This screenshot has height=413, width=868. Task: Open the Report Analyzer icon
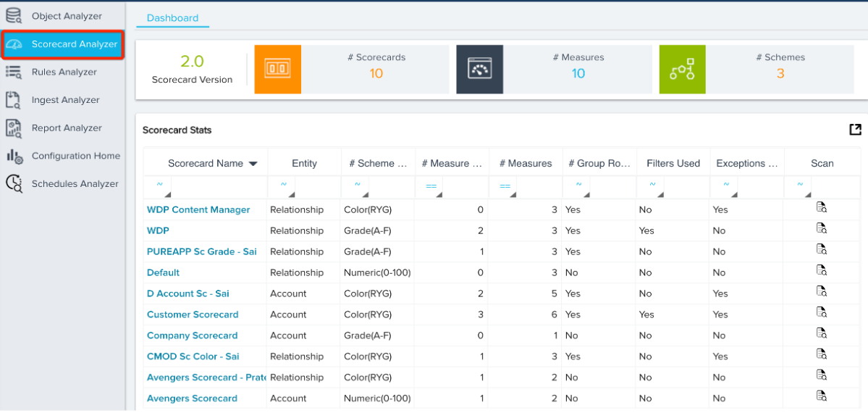click(14, 128)
